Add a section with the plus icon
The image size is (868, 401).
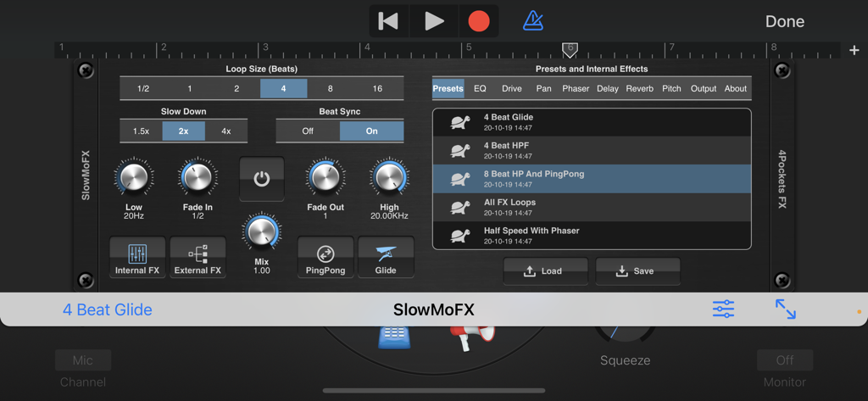854,50
